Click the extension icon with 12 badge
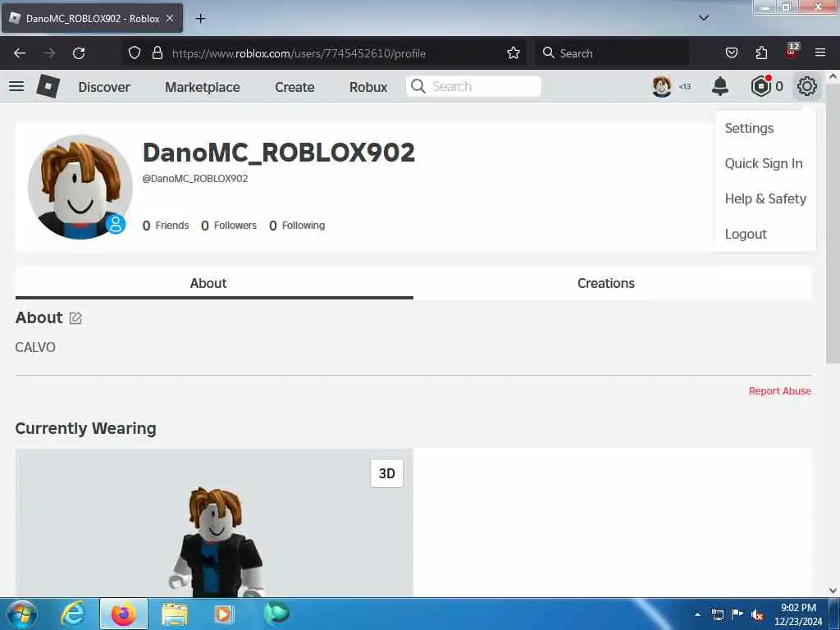 coord(792,52)
